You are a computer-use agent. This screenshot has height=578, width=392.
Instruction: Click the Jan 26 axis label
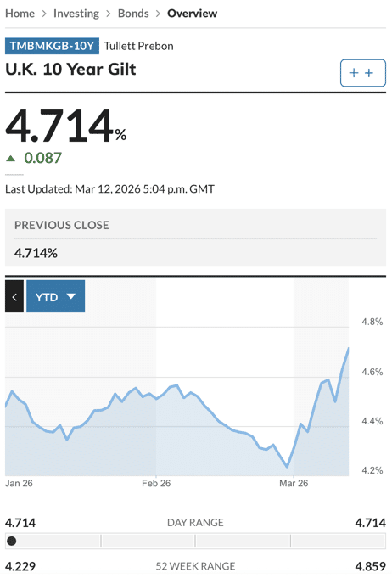[19, 483]
